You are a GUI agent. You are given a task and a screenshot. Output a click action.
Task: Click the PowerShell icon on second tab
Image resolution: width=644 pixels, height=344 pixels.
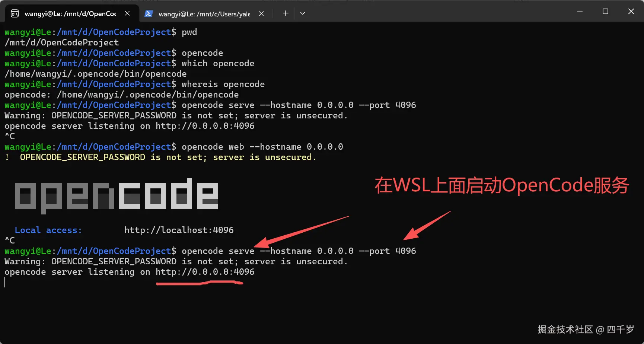149,13
